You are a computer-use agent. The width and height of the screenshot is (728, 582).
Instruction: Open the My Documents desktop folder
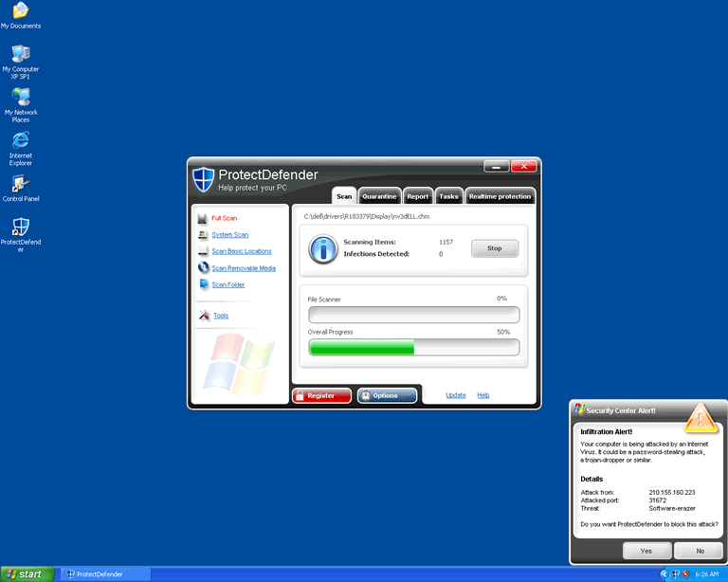[20, 11]
